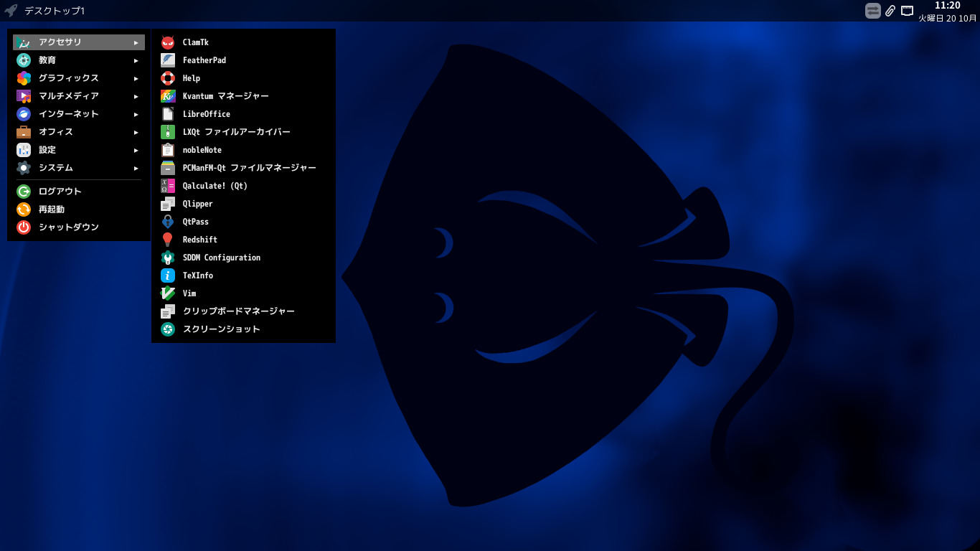
Task: Click the paperclip clipboard tray icon
Action: point(890,11)
